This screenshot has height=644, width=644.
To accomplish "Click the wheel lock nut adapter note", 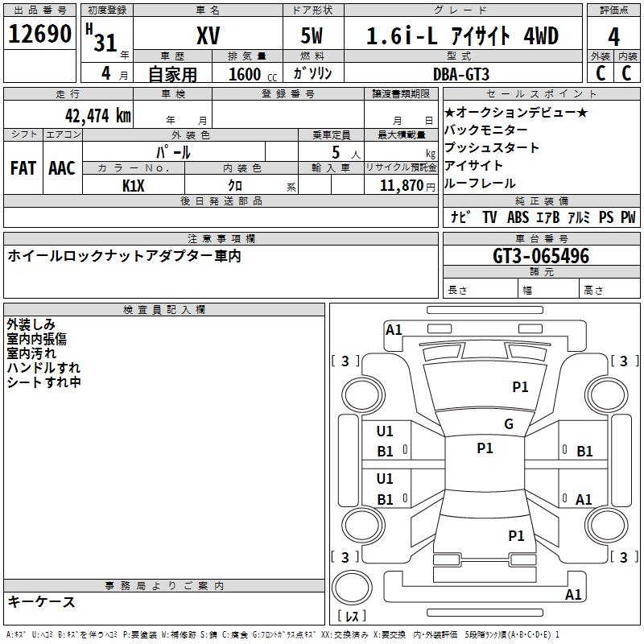I will click(x=124, y=256).
